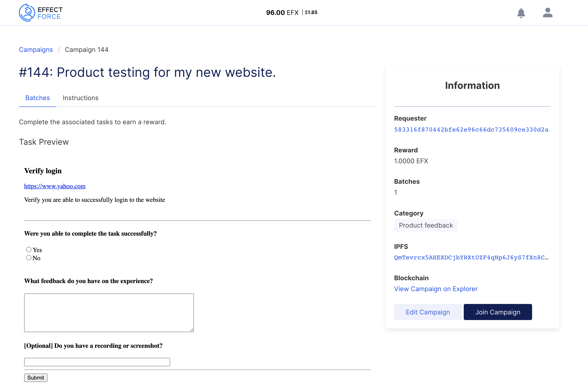Click the Campaigns breadcrumb link
588x390 pixels.
pyautogui.click(x=36, y=50)
